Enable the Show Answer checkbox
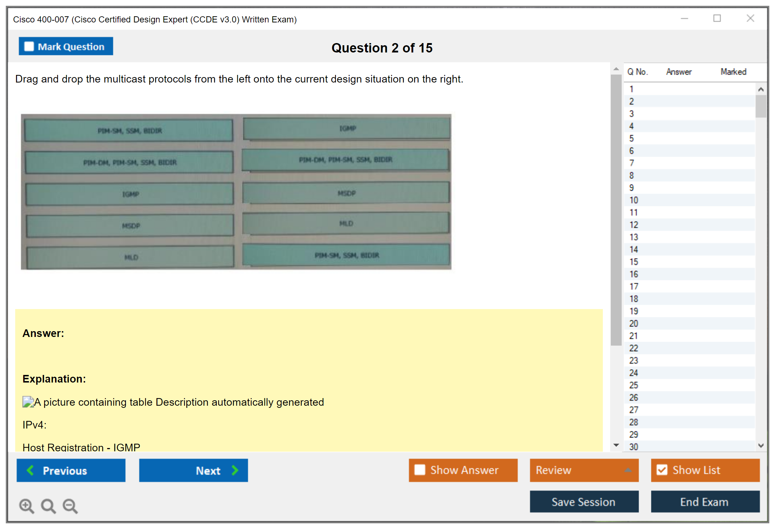 [x=420, y=470]
